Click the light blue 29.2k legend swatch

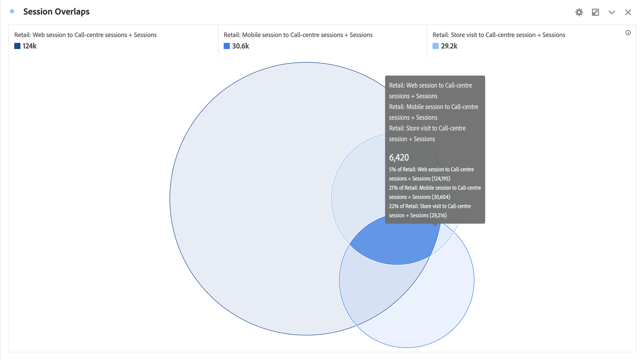[x=436, y=46]
